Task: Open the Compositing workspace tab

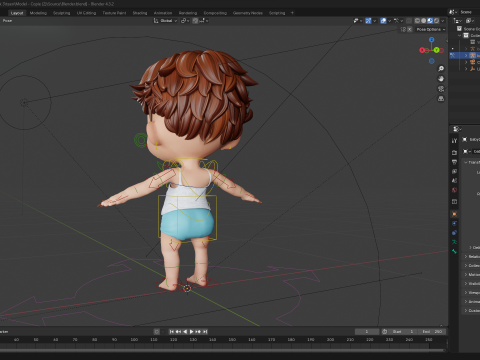Action: [x=215, y=13]
